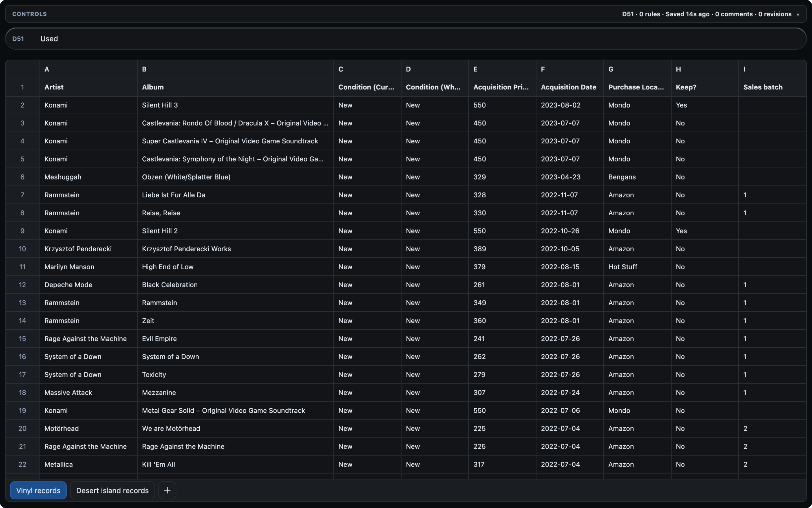Screen dimensions: 812x508
Task: Select date 2022-07-24 cell
Action: 570,392
